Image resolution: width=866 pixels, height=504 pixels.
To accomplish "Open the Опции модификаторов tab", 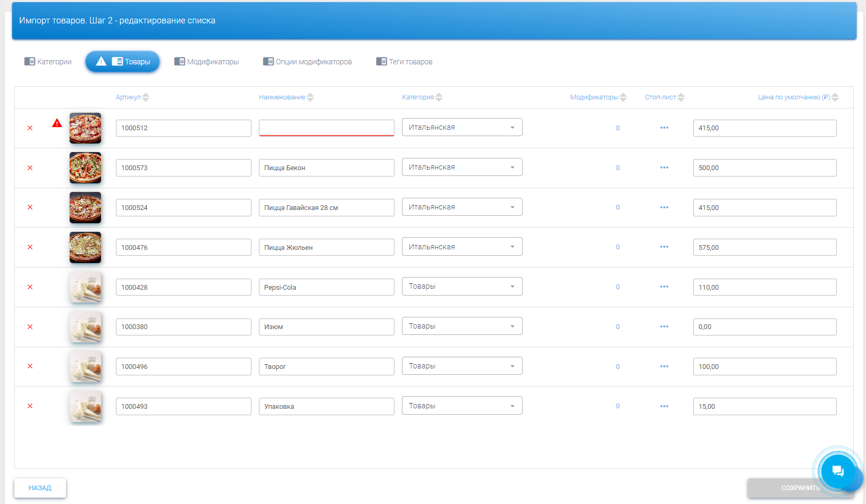I will tap(307, 62).
